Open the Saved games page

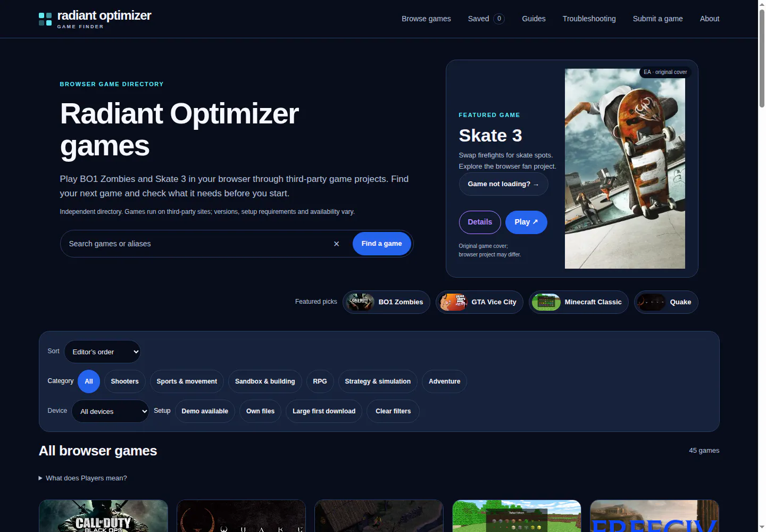pyautogui.click(x=486, y=19)
